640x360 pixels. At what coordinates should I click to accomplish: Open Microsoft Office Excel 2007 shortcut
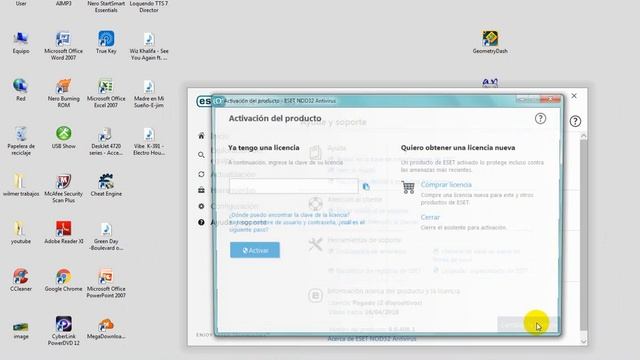tap(106, 93)
